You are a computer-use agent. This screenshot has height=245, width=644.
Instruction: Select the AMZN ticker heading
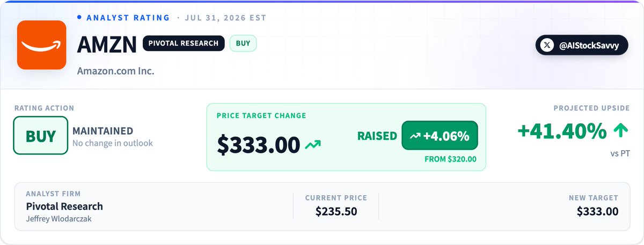[107, 45]
